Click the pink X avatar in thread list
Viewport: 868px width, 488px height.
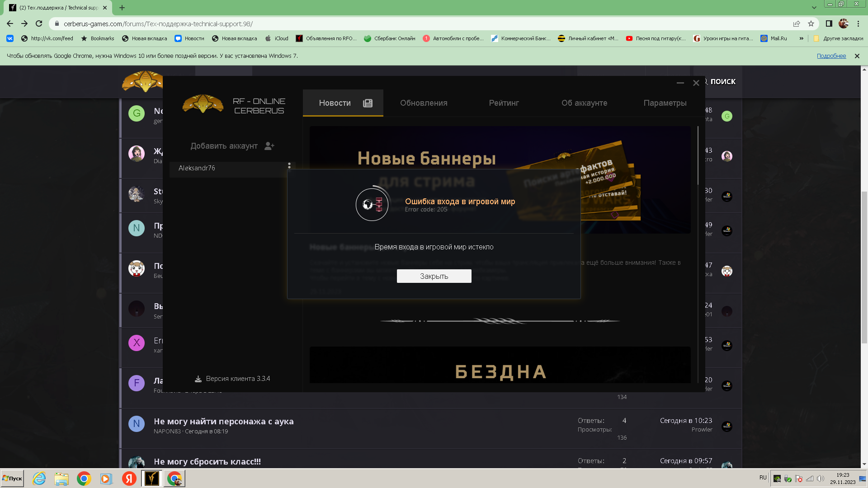pyautogui.click(x=137, y=343)
